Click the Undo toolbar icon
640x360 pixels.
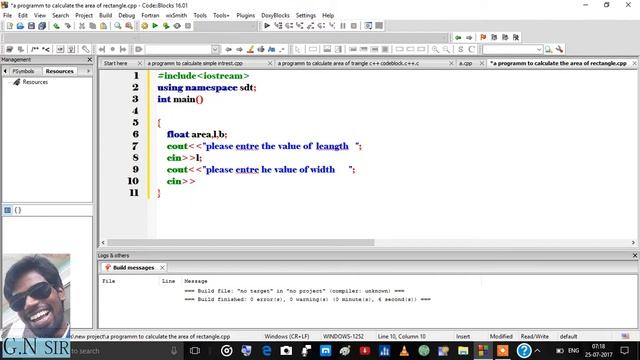click(x=56, y=26)
